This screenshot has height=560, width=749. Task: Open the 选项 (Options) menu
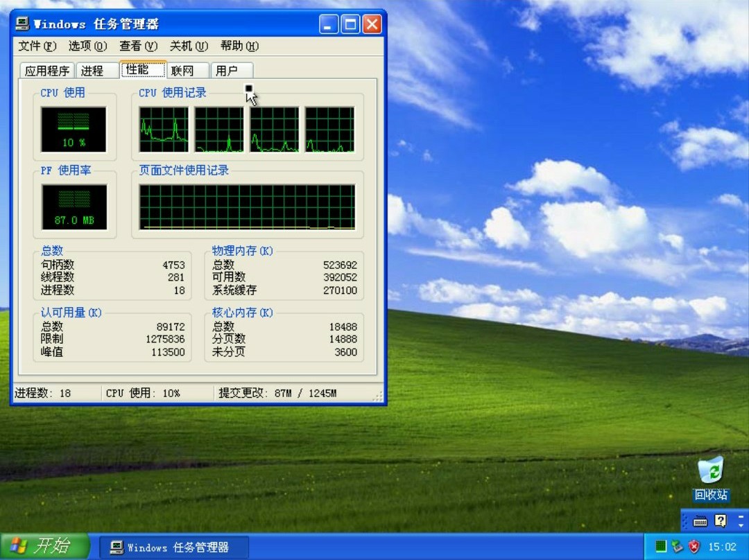tap(87, 46)
